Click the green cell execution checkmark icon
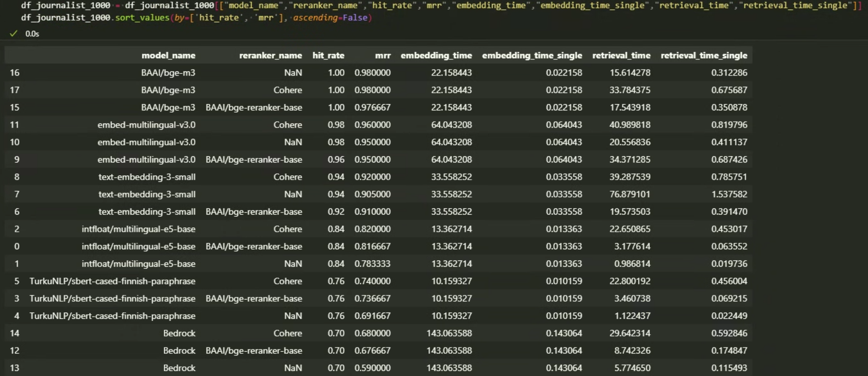 coord(13,34)
